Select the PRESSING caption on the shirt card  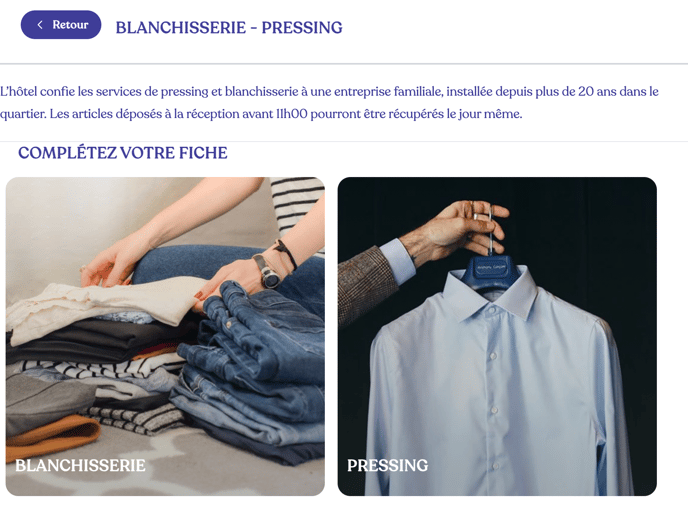click(387, 465)
